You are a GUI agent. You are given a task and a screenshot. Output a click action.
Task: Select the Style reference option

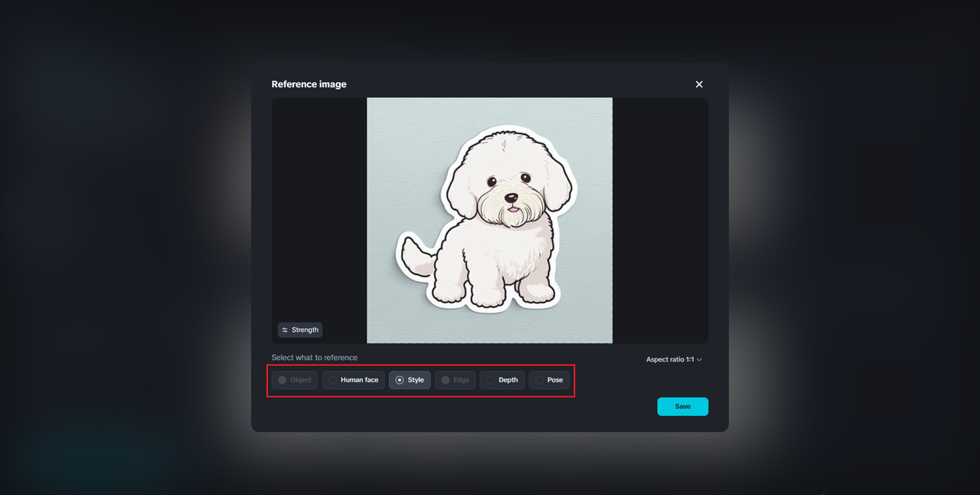[410, 380]
